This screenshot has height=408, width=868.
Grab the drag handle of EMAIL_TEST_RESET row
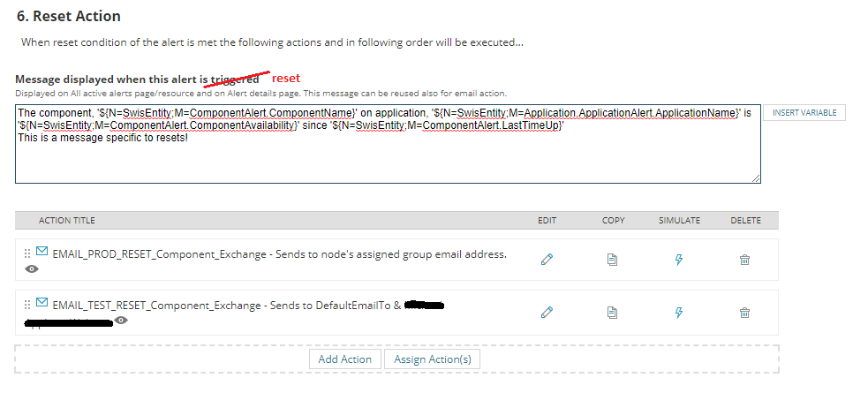[x=27, y=305]
